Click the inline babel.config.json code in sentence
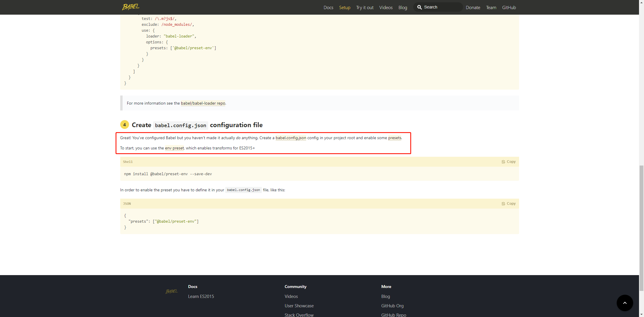Viewport: 644px width, 317px height. click(x=243, y=190)
